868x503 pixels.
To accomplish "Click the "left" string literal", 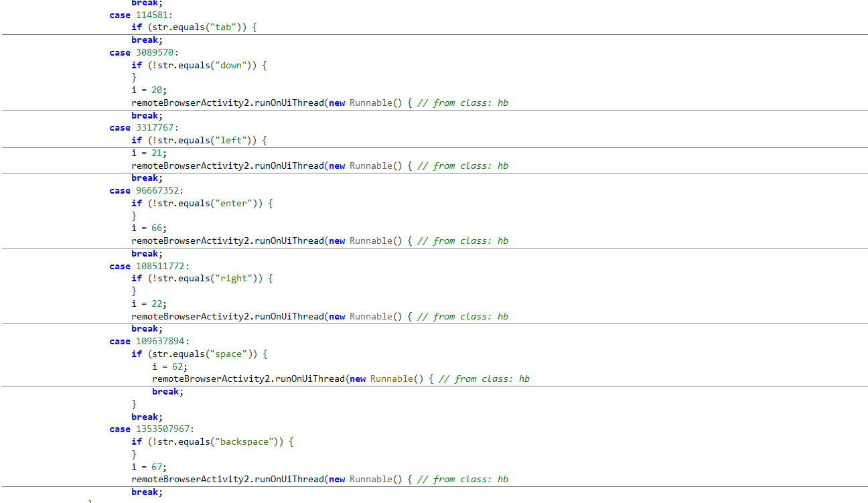I will pyautogui.click(x=231, y=140).
